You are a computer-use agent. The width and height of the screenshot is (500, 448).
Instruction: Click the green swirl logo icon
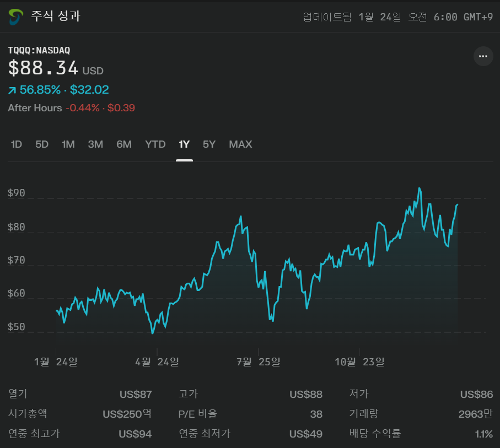pos(16,17)
